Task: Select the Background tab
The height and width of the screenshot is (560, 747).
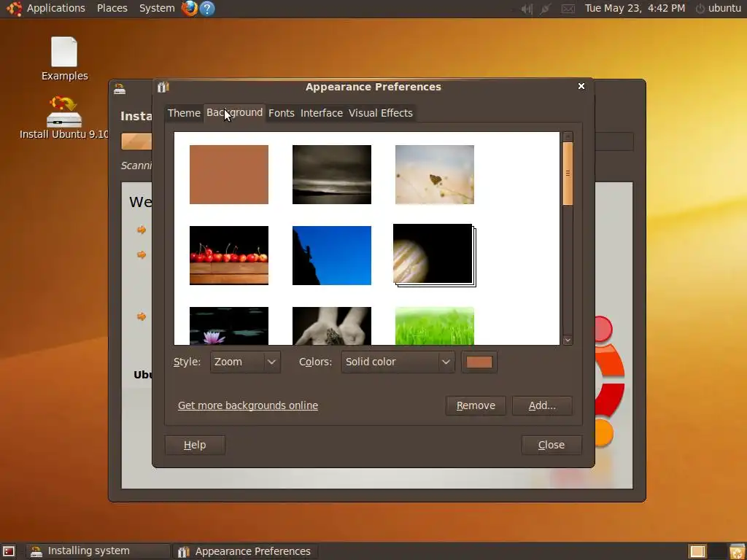Action: [x=234, y=112]
